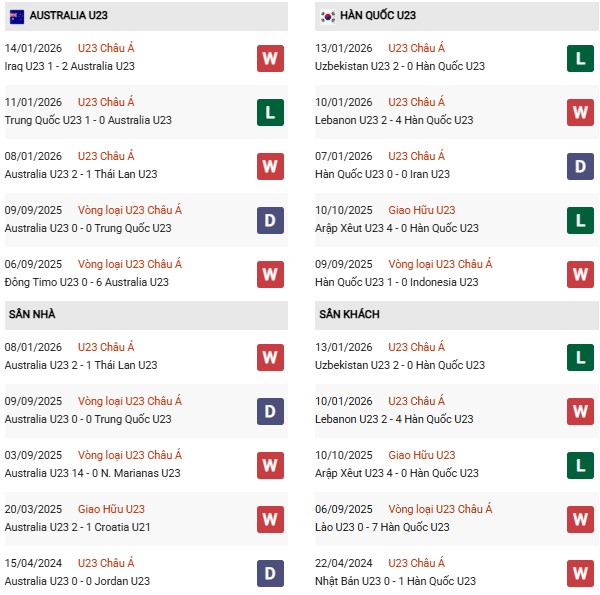
Task: Click W badge for Iraq U23 vs Australia U23
Action: [x=270, y=58]
